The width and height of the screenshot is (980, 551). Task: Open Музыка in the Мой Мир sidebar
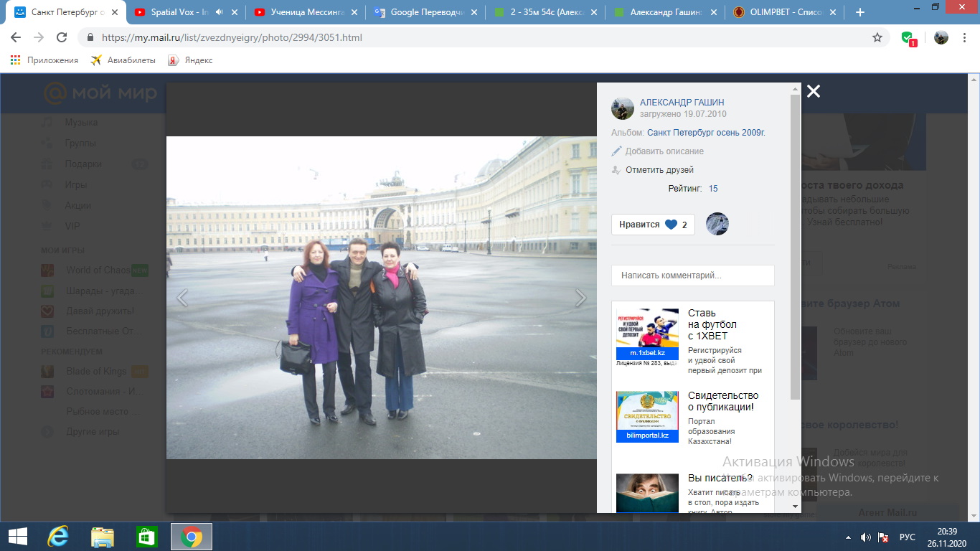81,123
